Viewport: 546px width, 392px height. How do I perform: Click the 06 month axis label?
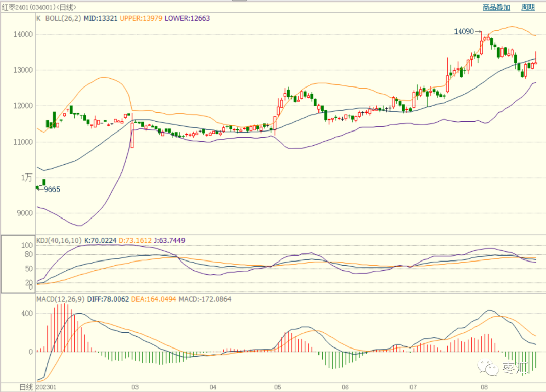click(x=345, y=387)
